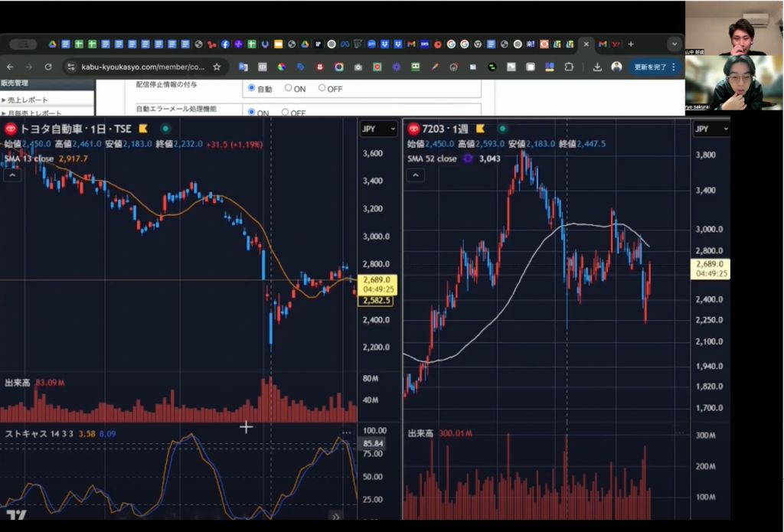The height and width of the screenshot is (532, 784).
Task: Open a new browser tab with plus
Action: point(631,44)
